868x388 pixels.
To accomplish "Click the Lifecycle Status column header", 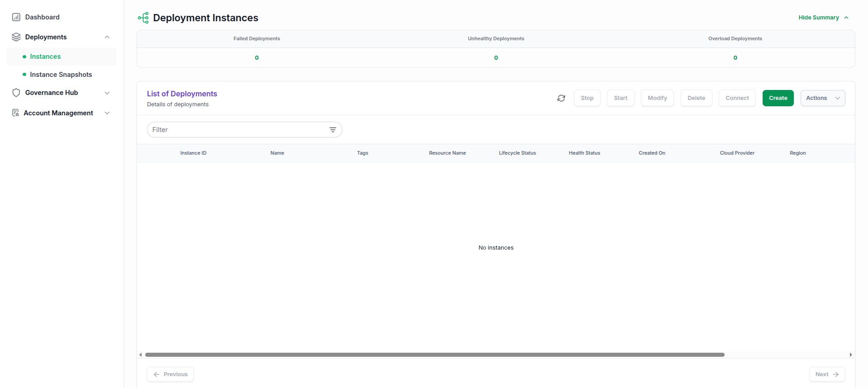I will click(517, 153).
